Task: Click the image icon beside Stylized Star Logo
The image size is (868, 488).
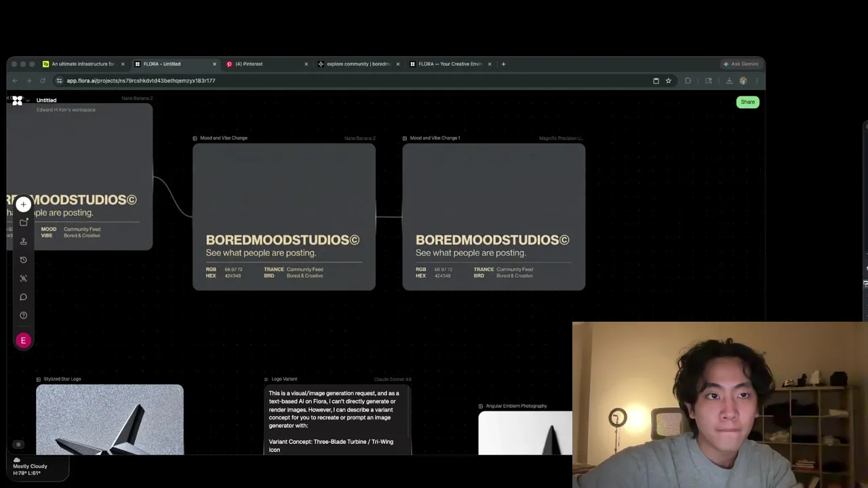Action: click(x=39, y=379)
